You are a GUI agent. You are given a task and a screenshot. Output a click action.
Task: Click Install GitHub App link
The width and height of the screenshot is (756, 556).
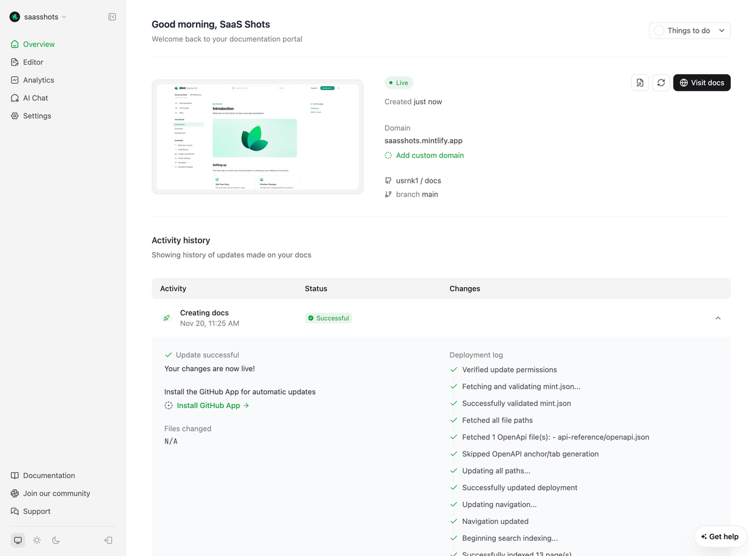coord(213,406)
